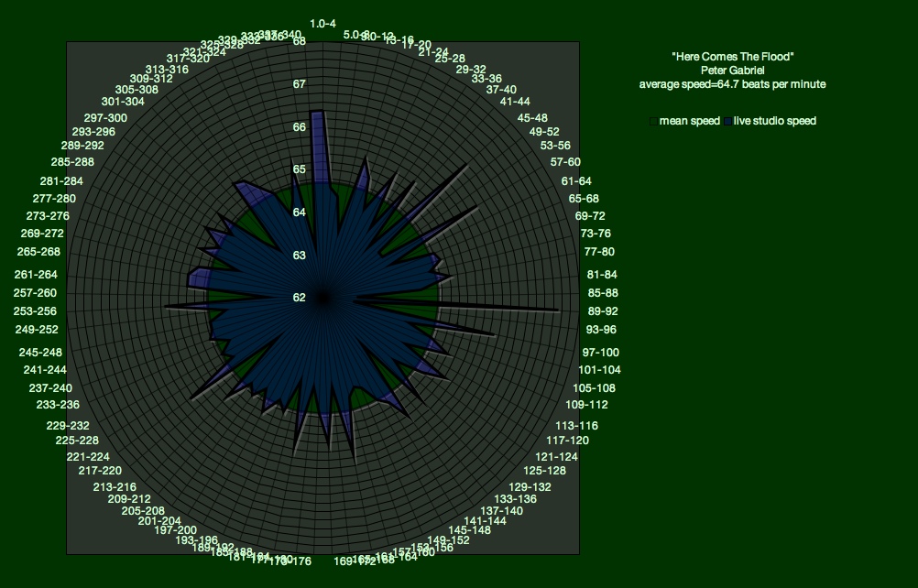
Task: Select the average speed 64.7 bpm text
Action: coord(732,84)
